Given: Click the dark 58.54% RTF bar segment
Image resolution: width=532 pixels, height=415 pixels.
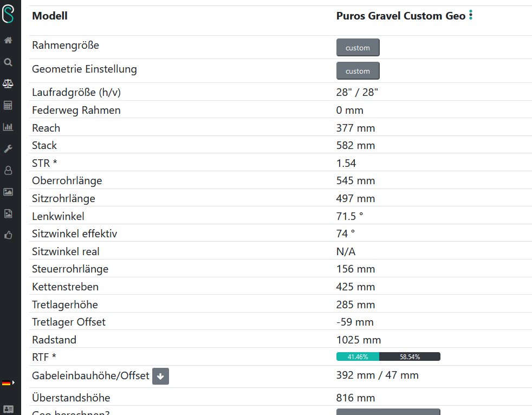Looking at the screenshot, I should pyautogui.click(x=410, y=356).
